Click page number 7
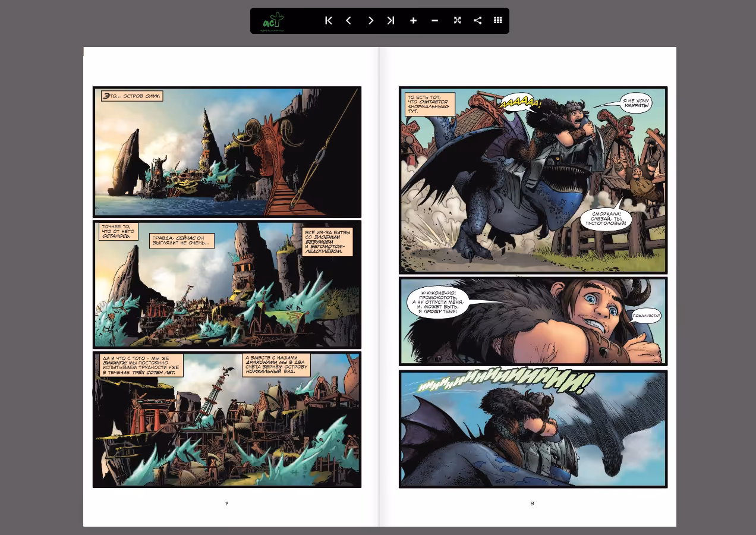The width and height of the screenshot is (756, 535). coord(226,503)
